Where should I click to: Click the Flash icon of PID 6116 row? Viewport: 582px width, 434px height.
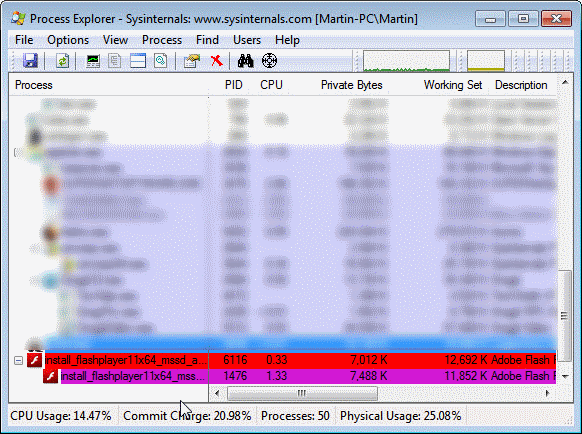point(35,360)
